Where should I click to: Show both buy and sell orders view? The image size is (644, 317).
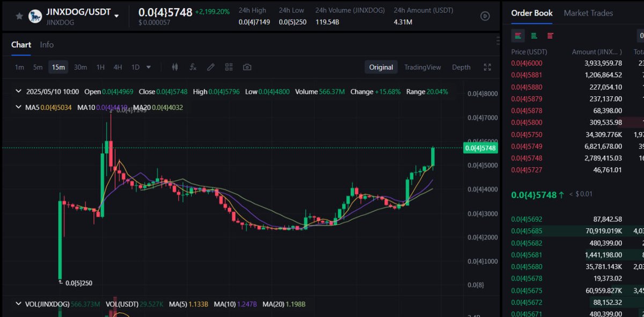(x=518, y=35)
